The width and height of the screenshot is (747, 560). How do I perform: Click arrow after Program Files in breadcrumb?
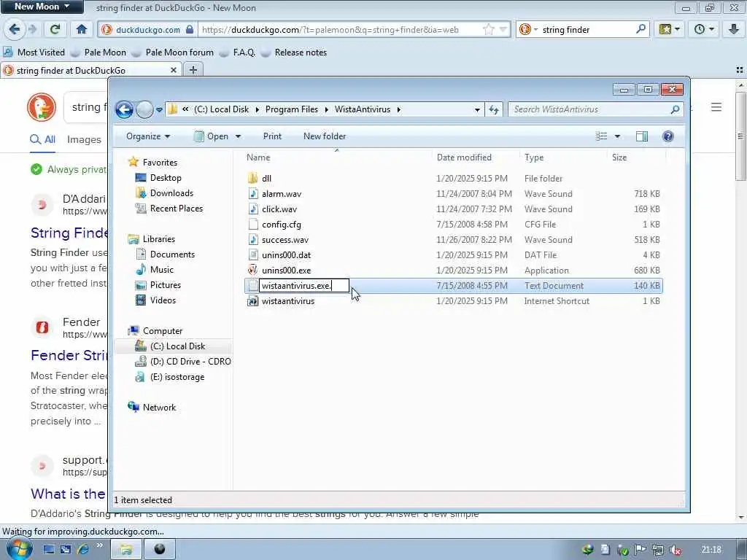[x=326, y=109]
